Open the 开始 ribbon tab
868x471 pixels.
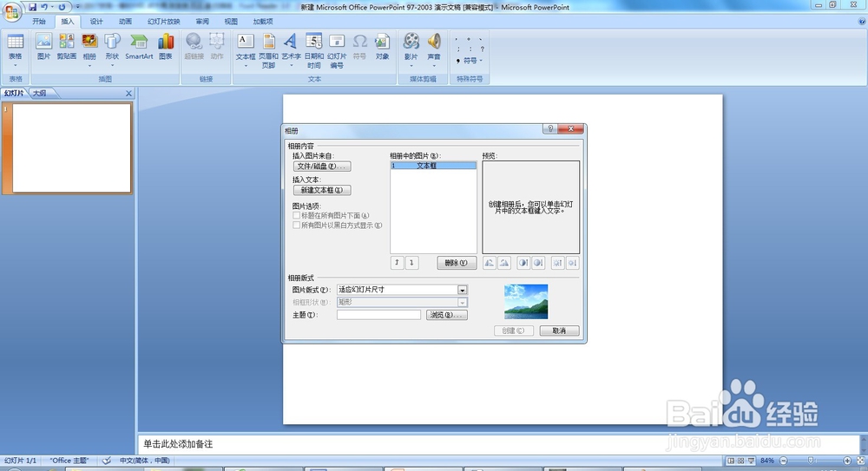(39, 22)
